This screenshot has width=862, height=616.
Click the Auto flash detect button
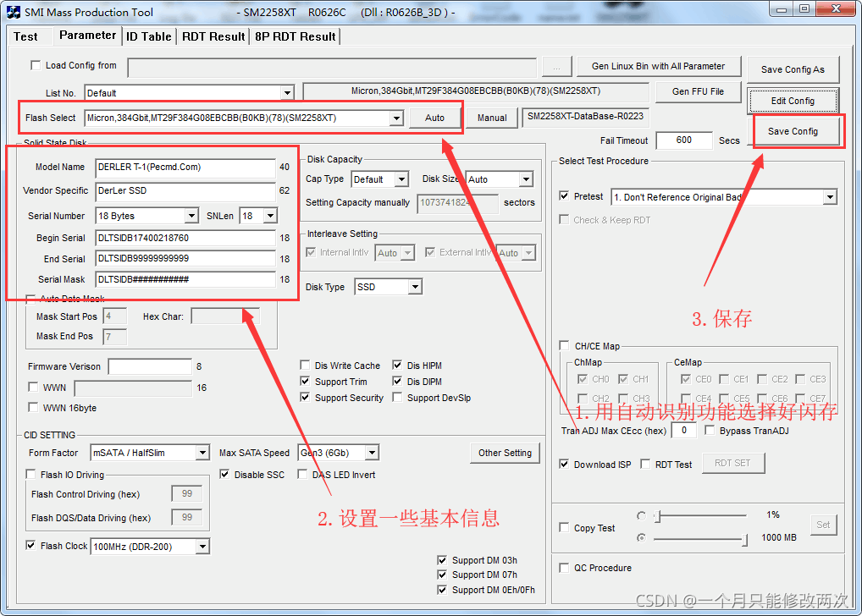click(x=434, y=118)
